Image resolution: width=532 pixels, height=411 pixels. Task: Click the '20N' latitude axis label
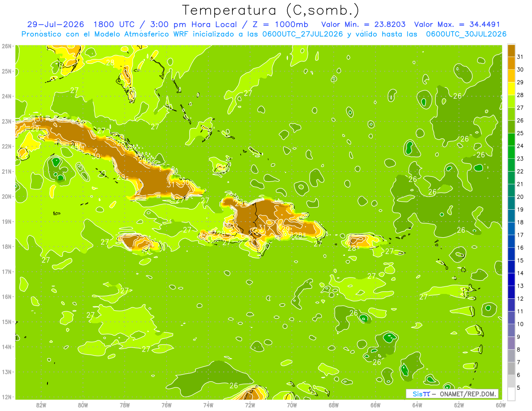coord(6,196)
